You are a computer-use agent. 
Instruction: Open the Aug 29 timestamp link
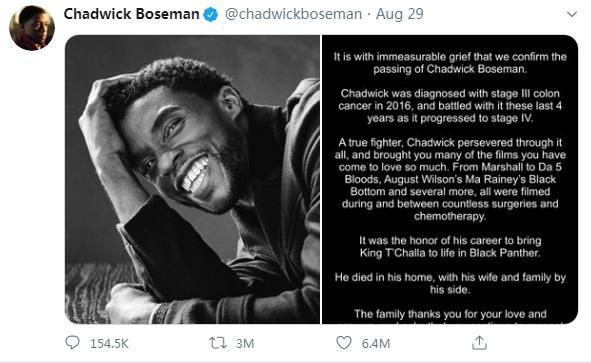(400, 14)
